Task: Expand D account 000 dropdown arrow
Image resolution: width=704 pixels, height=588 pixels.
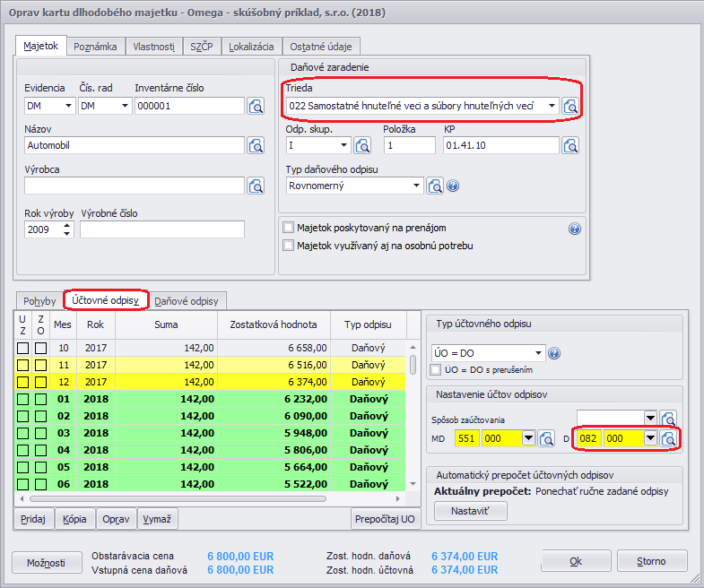Action: click(650, 438)
